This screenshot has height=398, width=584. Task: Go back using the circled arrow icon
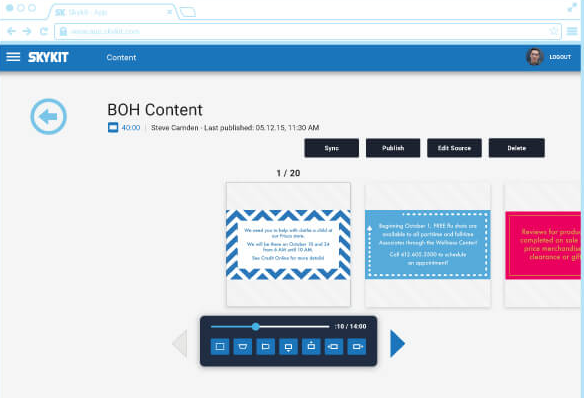[x=48, y=117]
